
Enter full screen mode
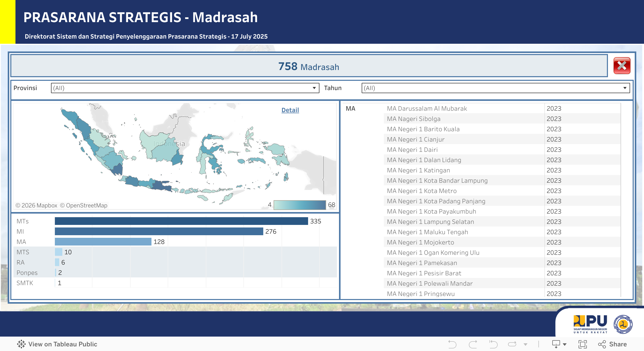[582, 344]
